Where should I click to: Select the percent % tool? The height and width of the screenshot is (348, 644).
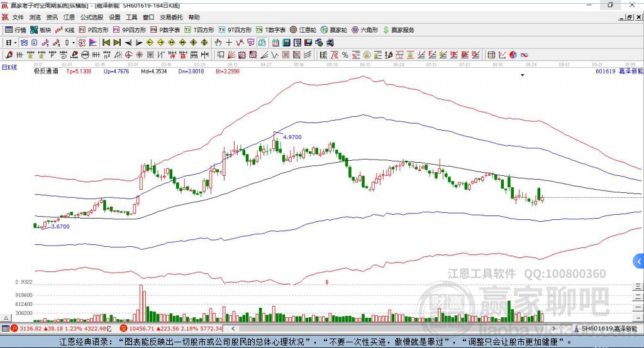345,55
